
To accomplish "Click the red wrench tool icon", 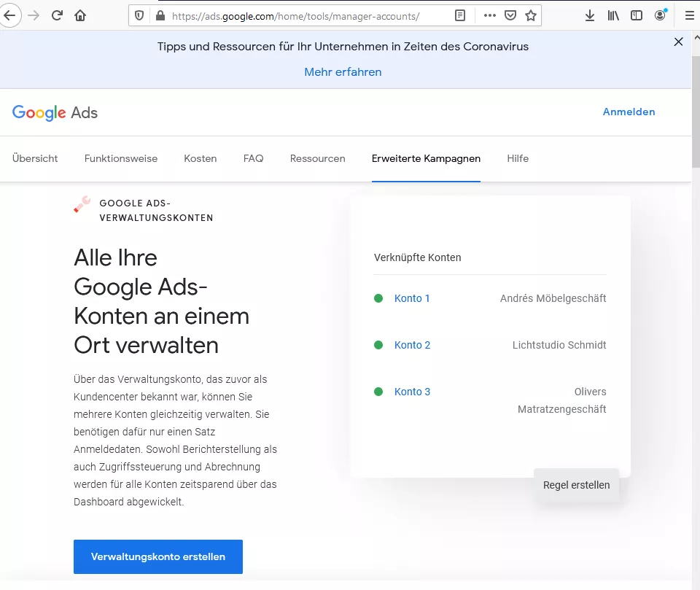I will pyautogui.click(x=82, y=204).
